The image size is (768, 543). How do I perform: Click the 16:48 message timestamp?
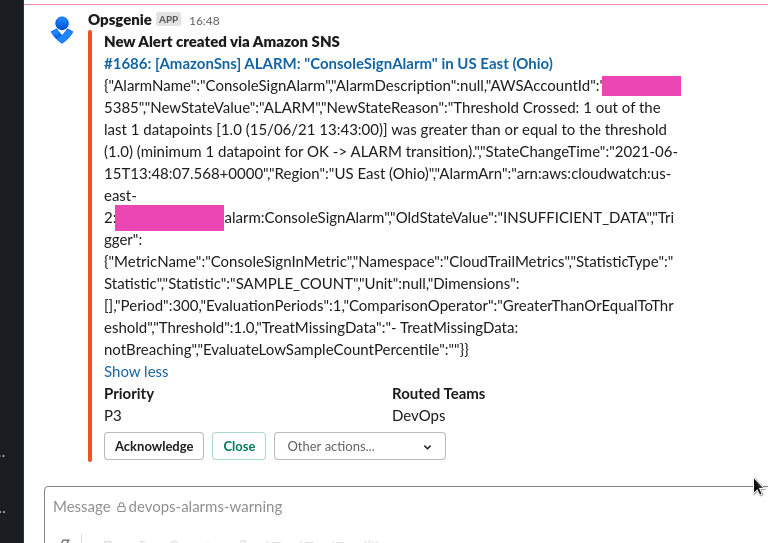[x=204, y=21]
